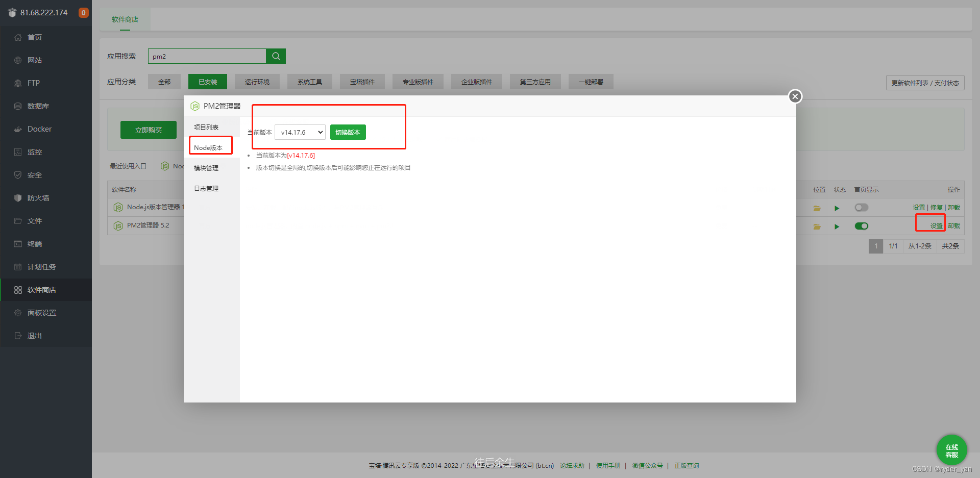Filter apps by 企业版插件 category

[477, 82]
